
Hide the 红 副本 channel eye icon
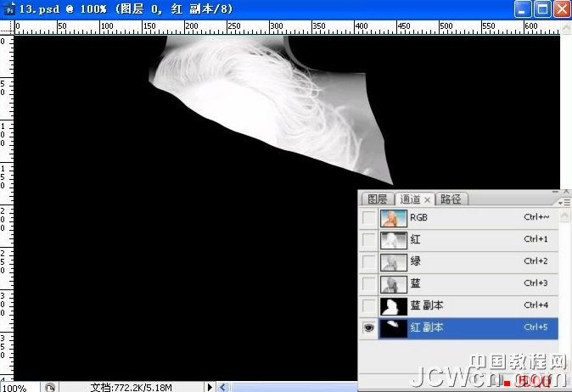pos(369,328)
